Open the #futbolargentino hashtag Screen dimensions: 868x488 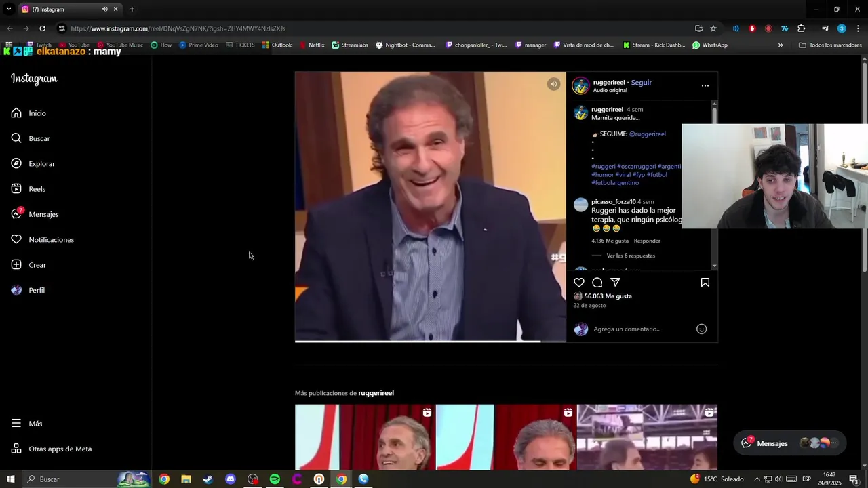(x=615, y=183)
